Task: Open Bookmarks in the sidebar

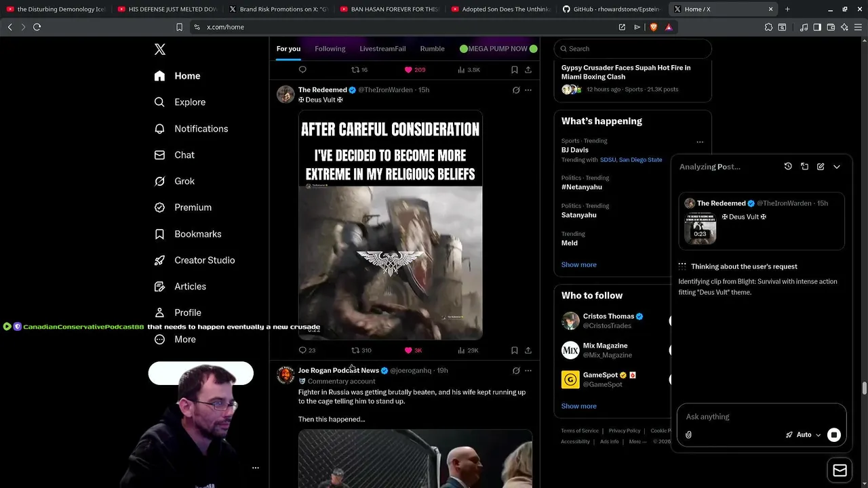Action: tap(188, 234)
